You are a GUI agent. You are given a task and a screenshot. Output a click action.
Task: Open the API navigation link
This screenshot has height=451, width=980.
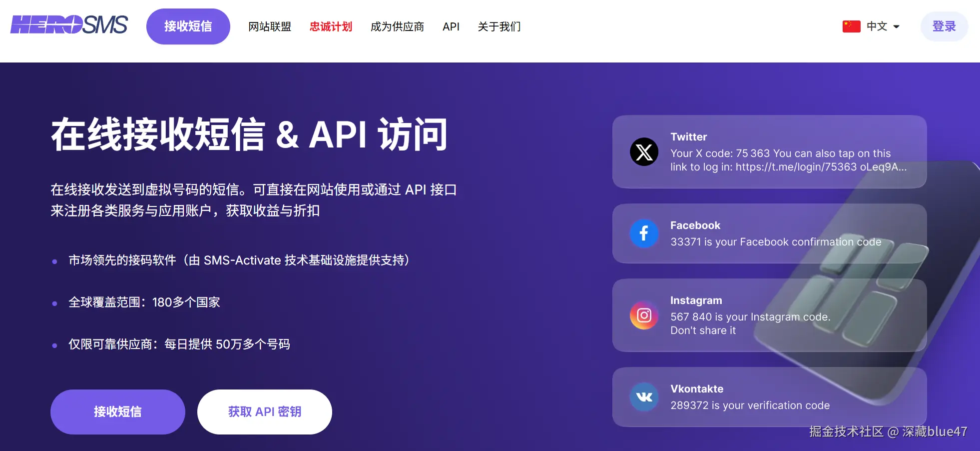pos(451,26)
